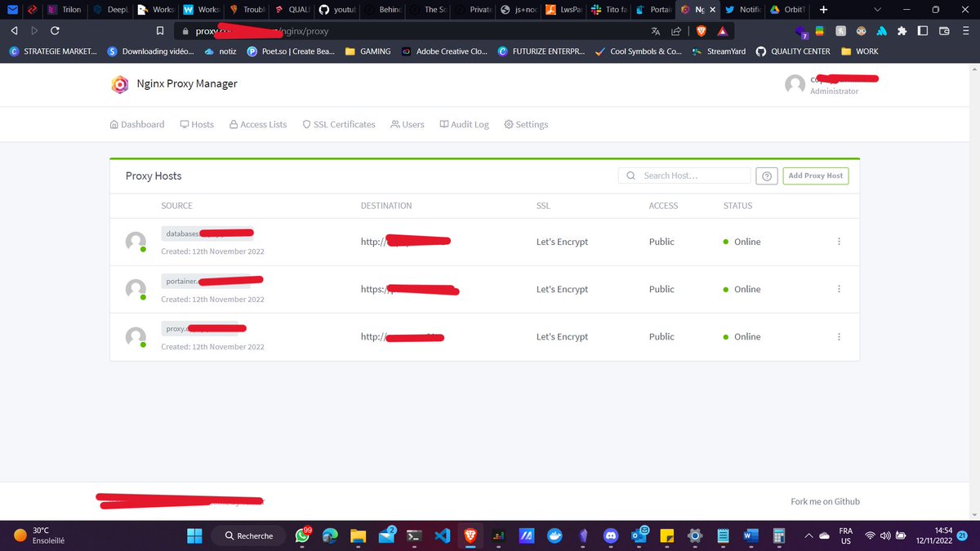Click the databases source domain tag

[207, 233]
